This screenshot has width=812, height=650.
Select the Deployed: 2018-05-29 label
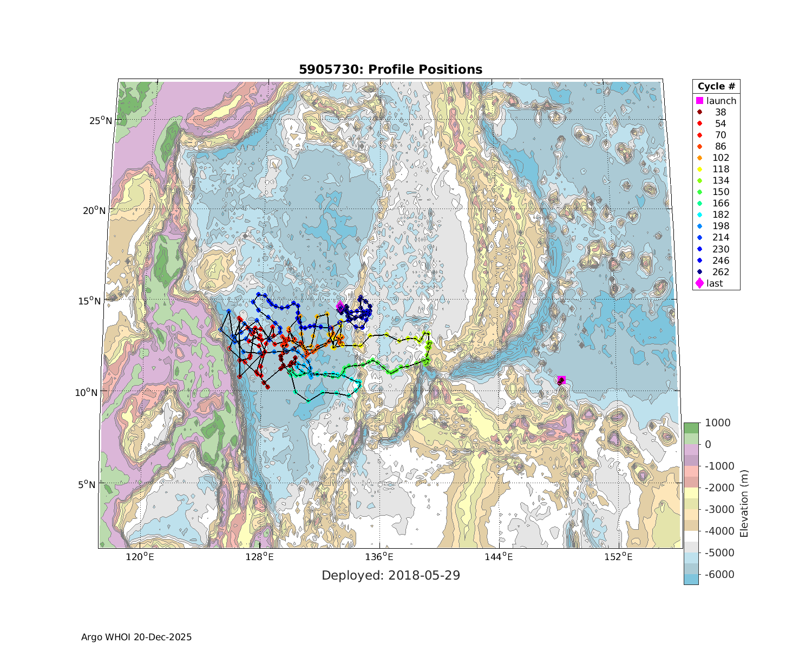(x=390, y=575)
